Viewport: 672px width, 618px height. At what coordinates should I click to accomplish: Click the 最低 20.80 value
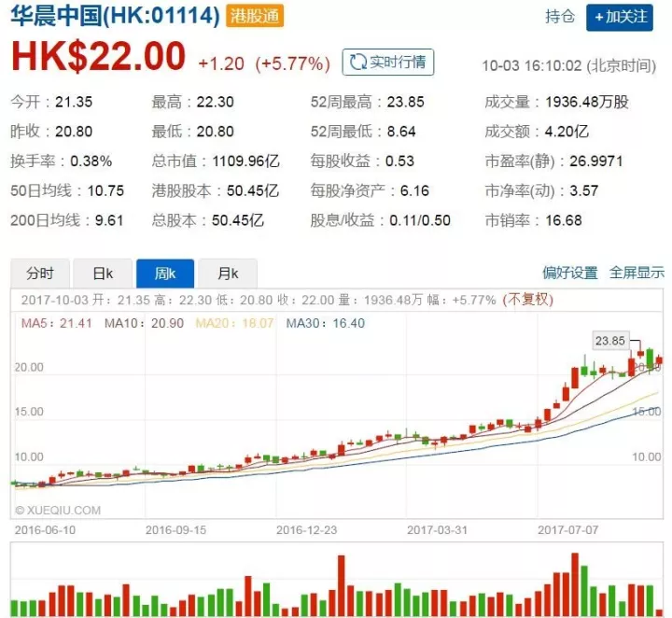(215, 132)
